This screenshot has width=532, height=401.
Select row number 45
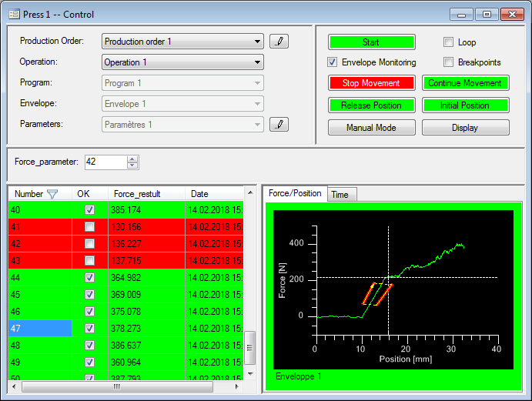[x=40, y=295]
